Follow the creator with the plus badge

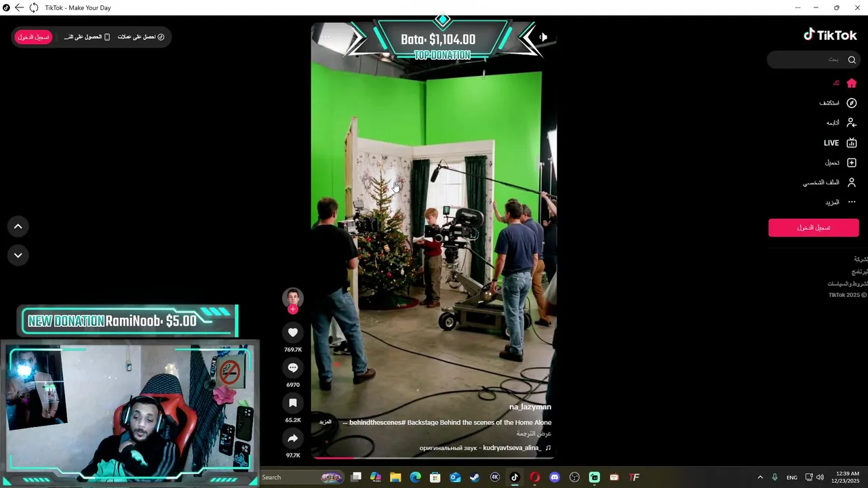[x=293, y=309]
